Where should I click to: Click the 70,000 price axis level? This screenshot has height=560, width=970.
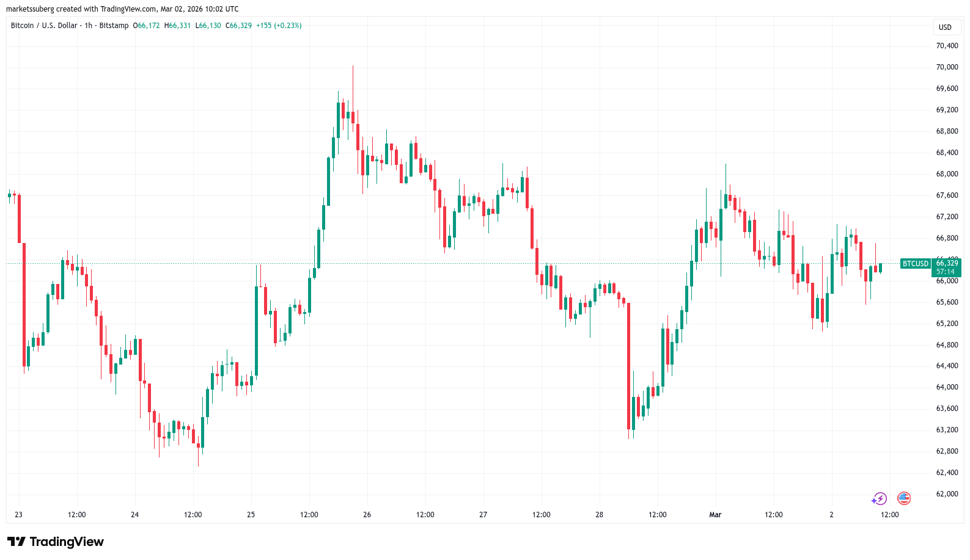tap(947, 67)
